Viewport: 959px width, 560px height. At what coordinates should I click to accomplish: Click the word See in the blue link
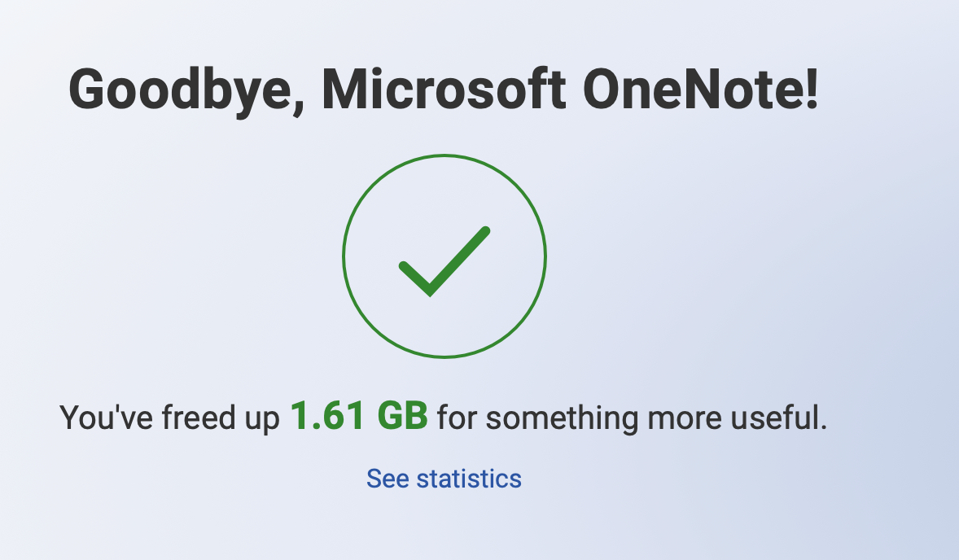click(388, 479)
